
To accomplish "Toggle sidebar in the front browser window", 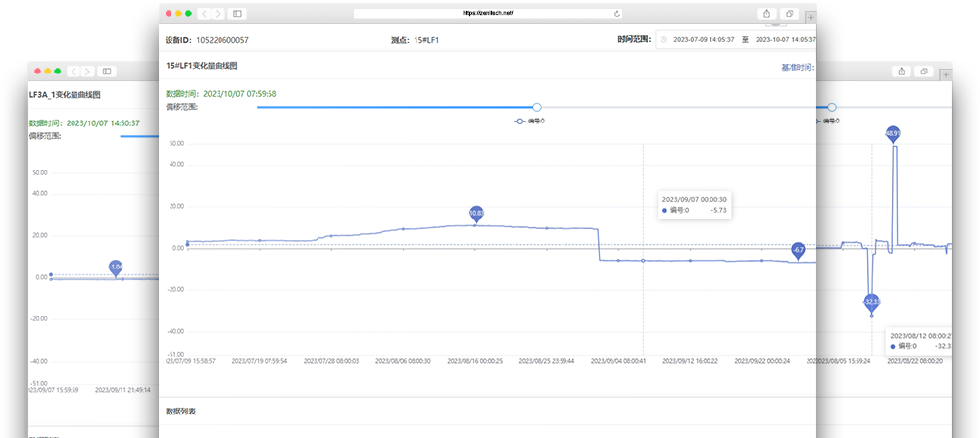I will [x=237, y=13].
